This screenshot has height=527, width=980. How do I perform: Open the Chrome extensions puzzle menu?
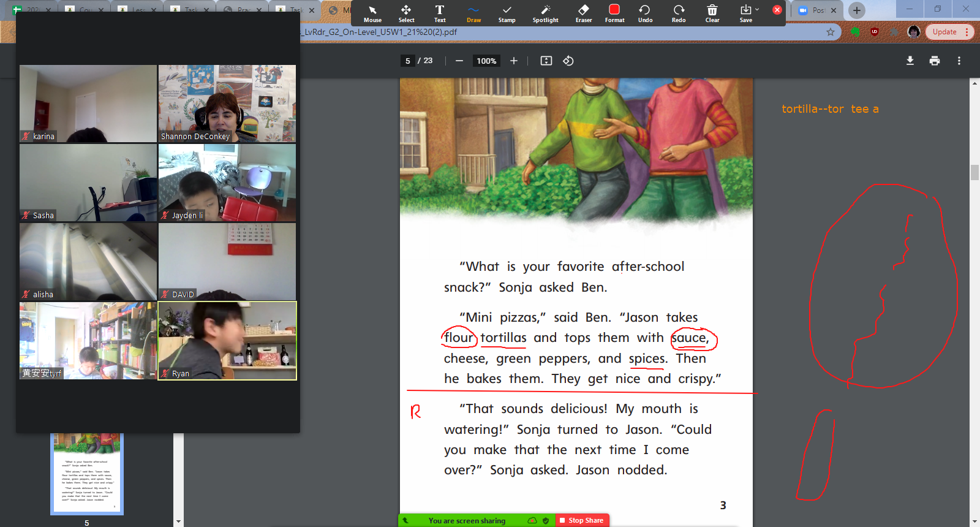(x=894, y=32)
